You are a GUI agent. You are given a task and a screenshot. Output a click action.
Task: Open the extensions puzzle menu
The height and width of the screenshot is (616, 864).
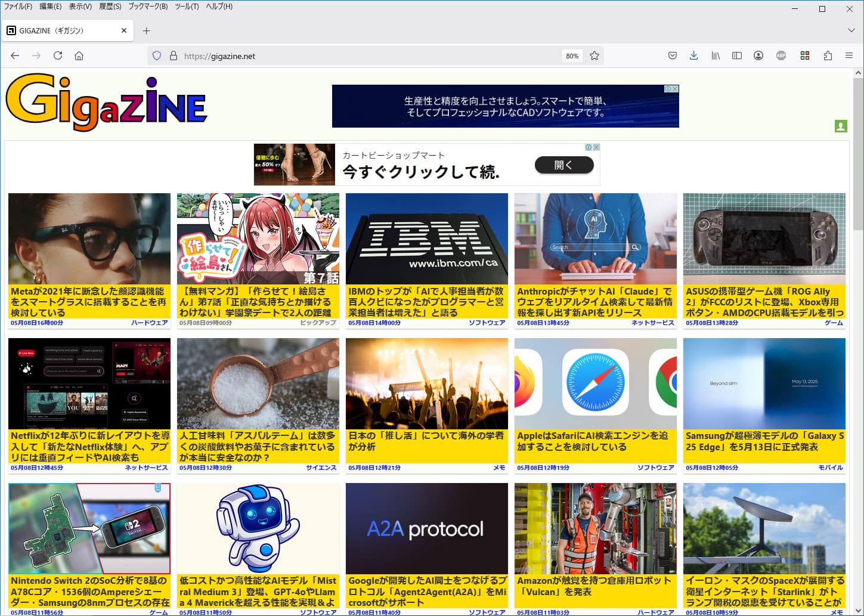(x=828, y=55)
